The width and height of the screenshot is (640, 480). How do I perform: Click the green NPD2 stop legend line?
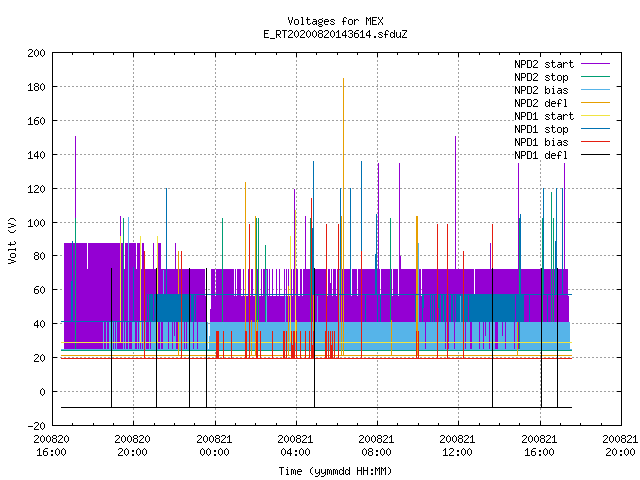[x=596, y=76]
